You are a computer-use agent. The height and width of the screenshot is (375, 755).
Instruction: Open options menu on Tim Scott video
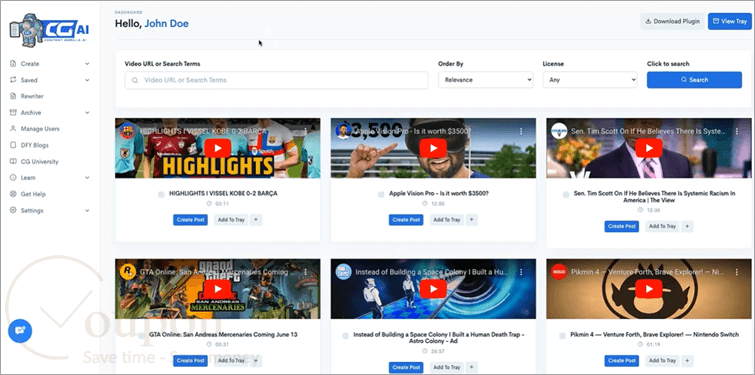click(x=736, y=131)
